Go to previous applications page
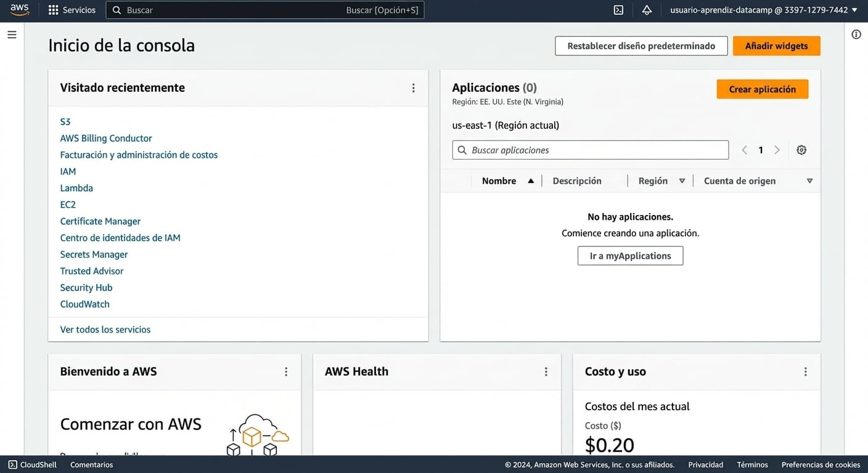The width and height of the screenshot is (868, 473). (745, 150)
